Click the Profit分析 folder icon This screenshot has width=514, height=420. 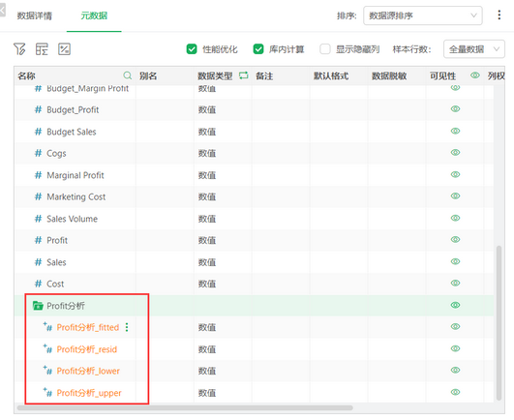tap(38, 306)
